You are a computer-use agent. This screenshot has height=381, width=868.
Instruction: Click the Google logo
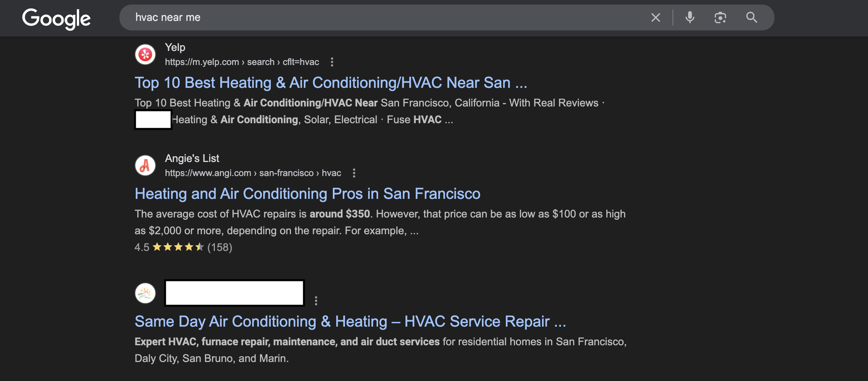pos(56,18)
